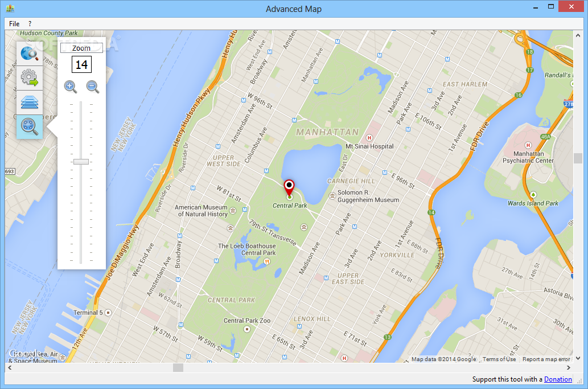The width and height of the screenshot is (588, 389).
Task: Click the LENOX HILL label
Action: click(312, 319)
